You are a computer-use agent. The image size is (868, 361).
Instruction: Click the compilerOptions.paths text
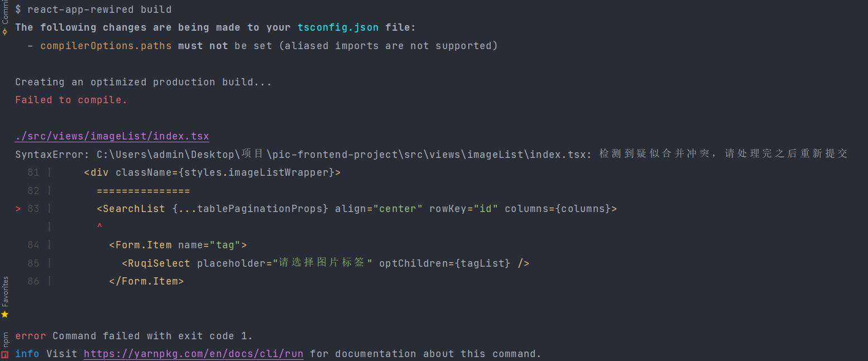(x=106, y=46)
